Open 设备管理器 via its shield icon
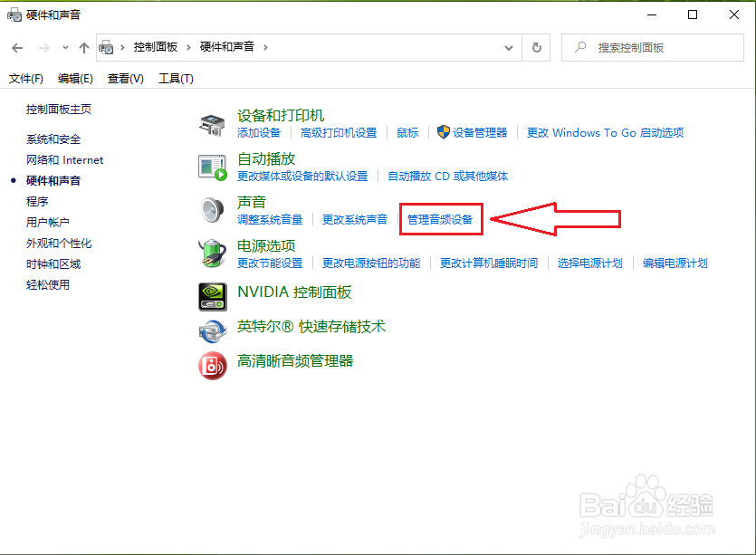This screenshot has width=756, height=555. pyautogui.click(x=443, y=132)
